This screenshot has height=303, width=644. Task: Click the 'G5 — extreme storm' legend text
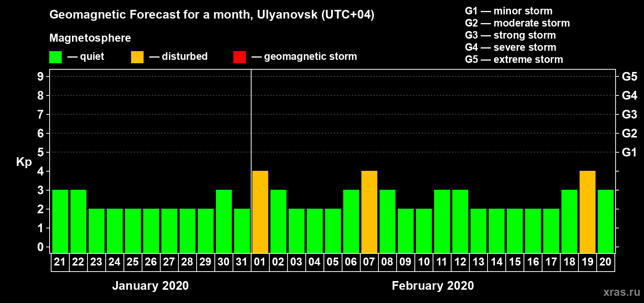click(514, 59)
